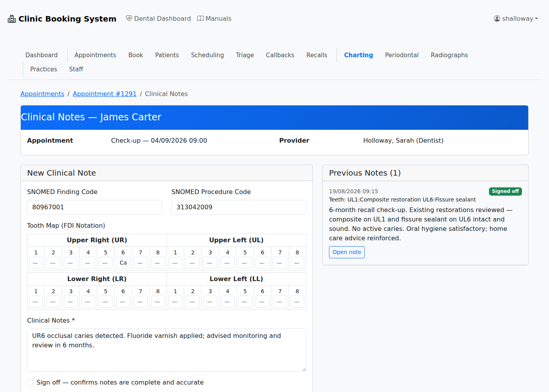Select the Scheduling tab

207,55
